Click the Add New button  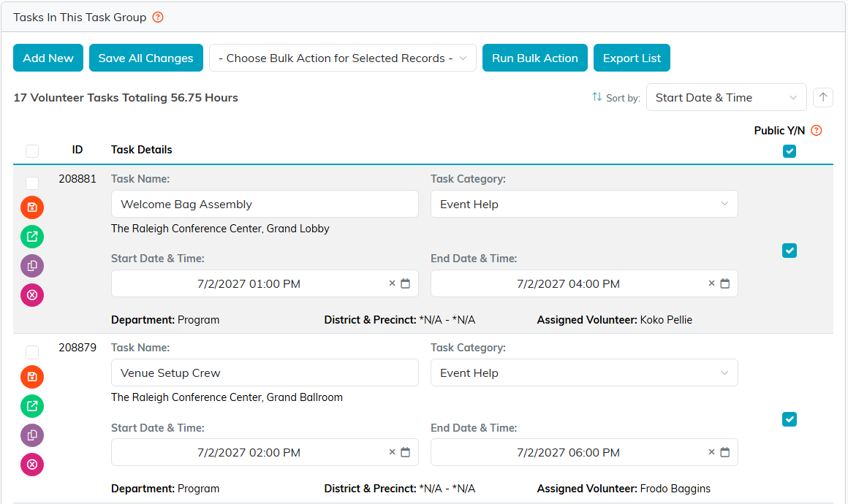click(x=48, y=58)
